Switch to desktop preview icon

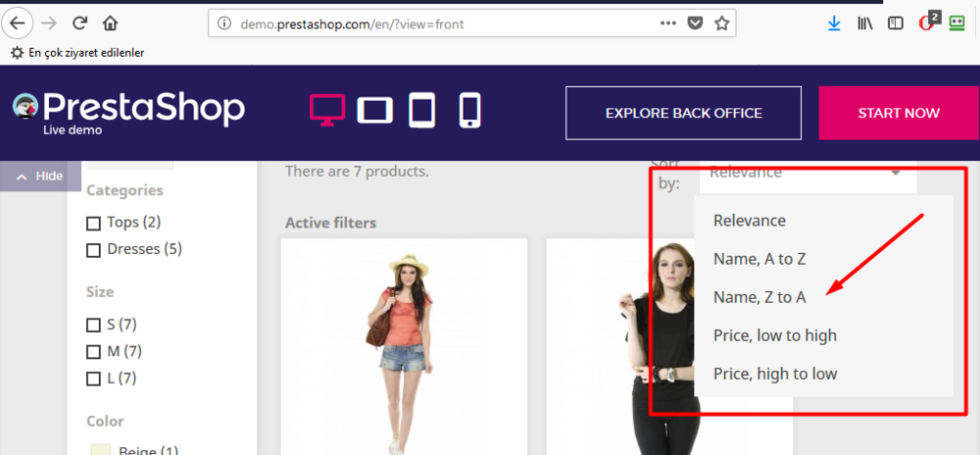tap(327, 110)
